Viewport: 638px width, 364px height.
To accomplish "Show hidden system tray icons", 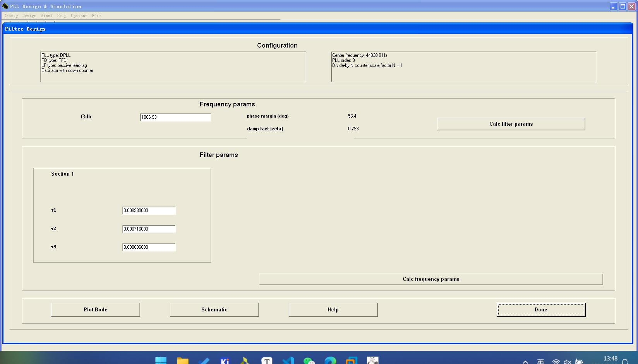I will 525,362.
